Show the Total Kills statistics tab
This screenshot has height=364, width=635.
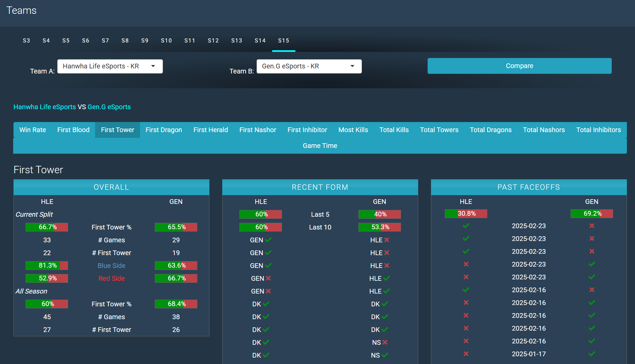pyautogui.click(x=394, y=130)
